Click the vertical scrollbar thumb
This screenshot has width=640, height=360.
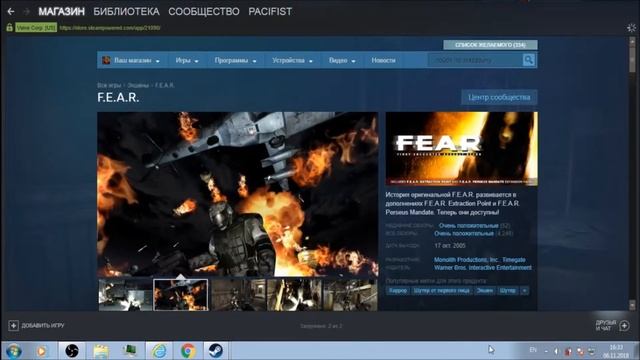(x=632, y=59)
